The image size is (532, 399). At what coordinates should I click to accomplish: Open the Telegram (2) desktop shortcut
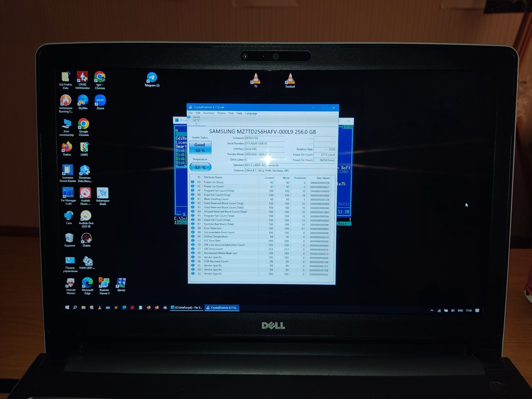pos(152,80)
